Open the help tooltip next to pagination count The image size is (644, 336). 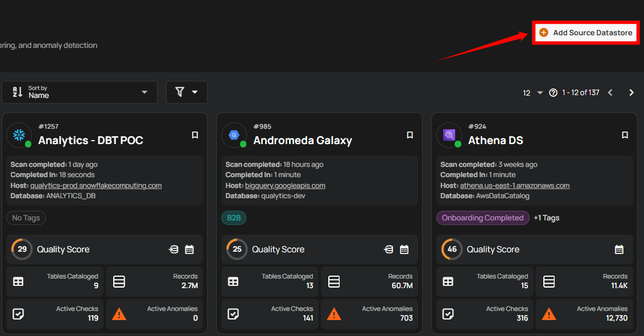pos(552,92)
